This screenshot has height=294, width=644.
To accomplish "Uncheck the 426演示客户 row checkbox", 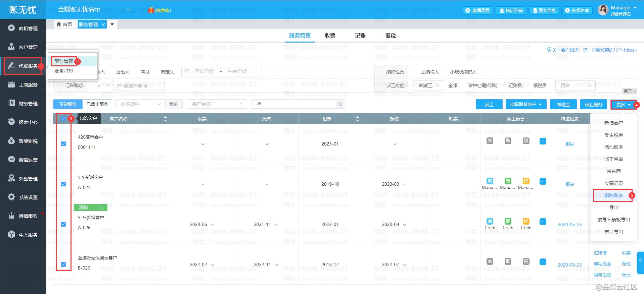I will pos(63,144).
